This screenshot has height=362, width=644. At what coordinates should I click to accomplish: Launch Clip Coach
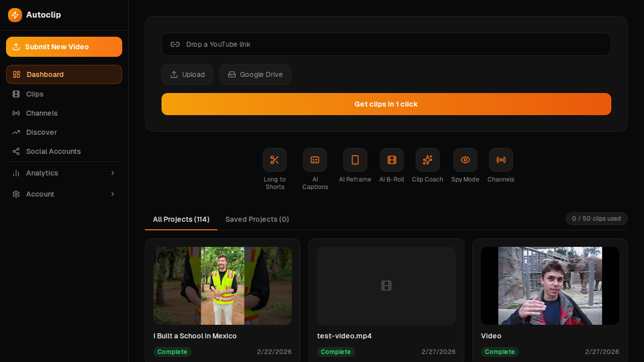click(x=427, y=160)
